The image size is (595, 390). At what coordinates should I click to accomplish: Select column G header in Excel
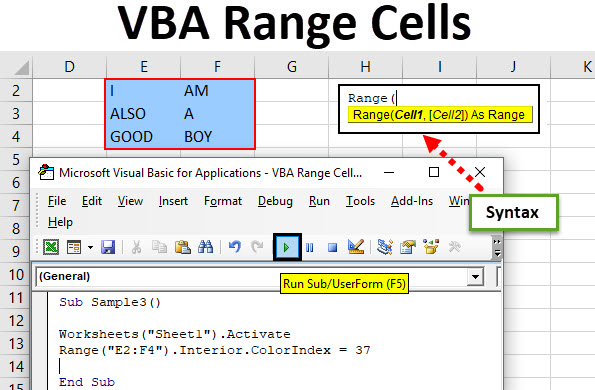pyautogui.click(x=291, y=67)
